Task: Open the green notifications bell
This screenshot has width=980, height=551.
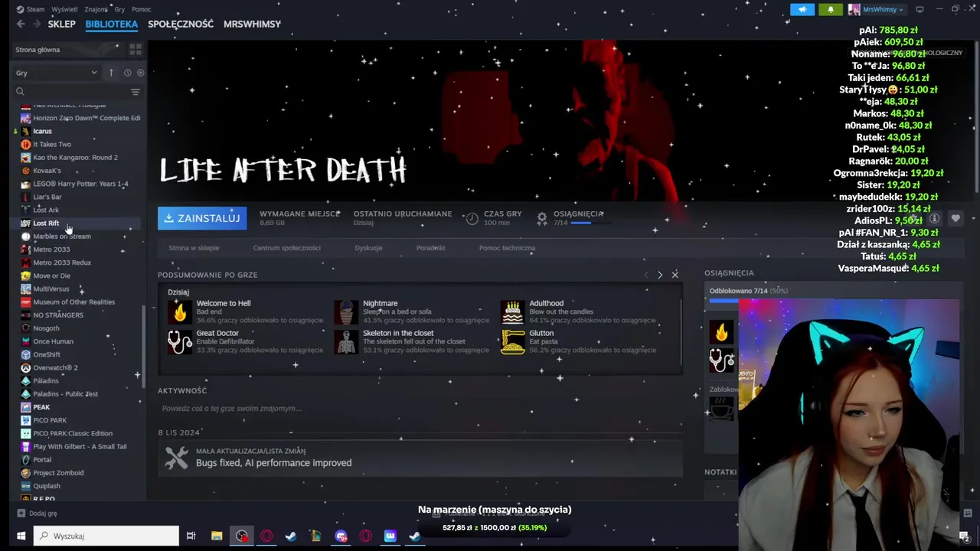Action: (x=831, y=9)
